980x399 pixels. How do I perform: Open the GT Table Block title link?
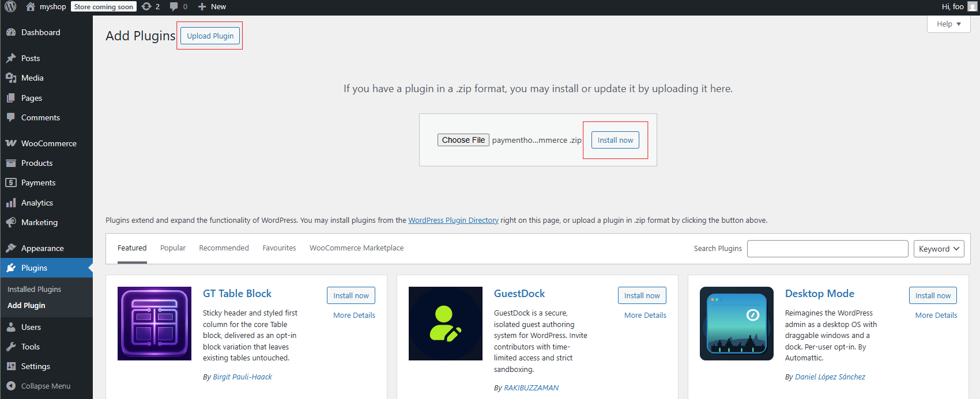coord(237,294)
